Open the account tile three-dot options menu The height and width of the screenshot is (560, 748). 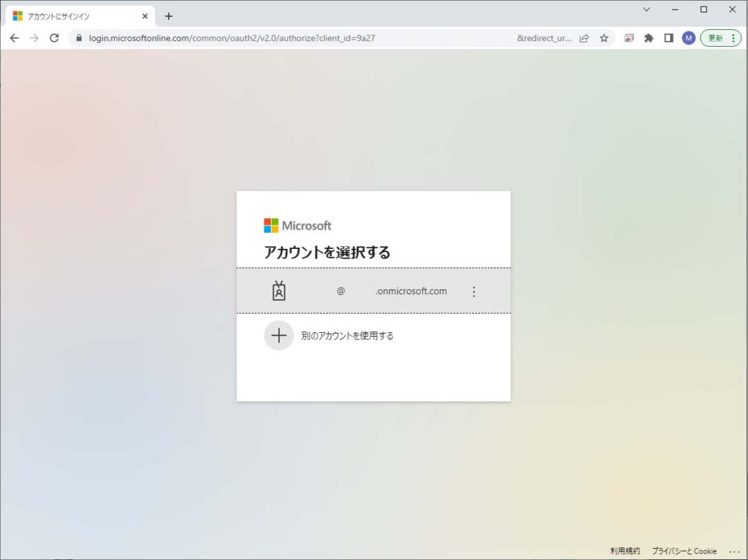click(x=473, y=291)
